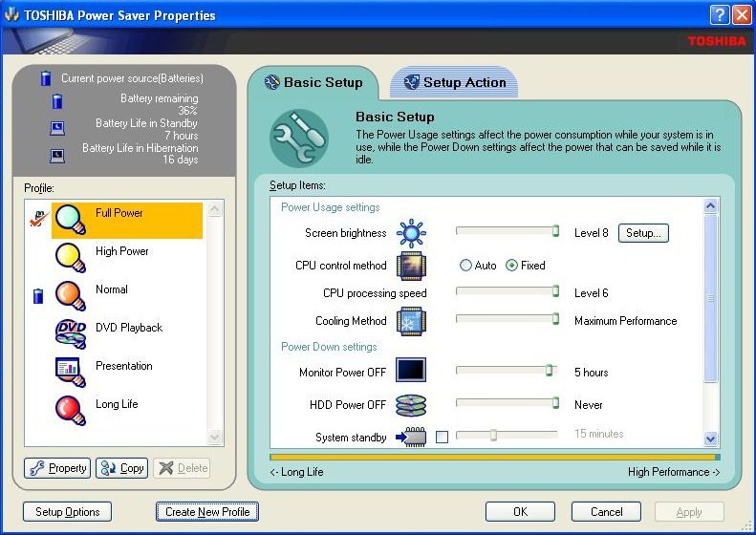The width and height of the screenshot is (756, 535).
Task: Click the CPU control method chip icon
Action: click(411, 266)
